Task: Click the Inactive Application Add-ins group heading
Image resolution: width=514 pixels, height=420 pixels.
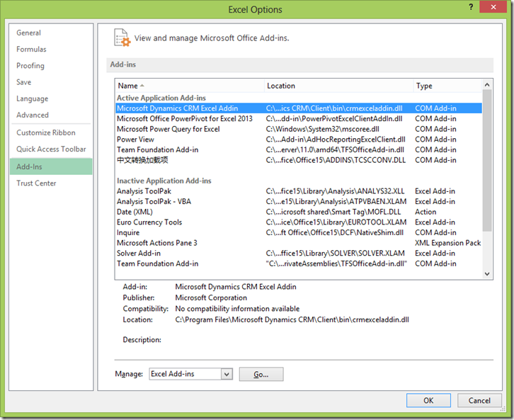Action: pyautogui.click(x=164, y=181)
